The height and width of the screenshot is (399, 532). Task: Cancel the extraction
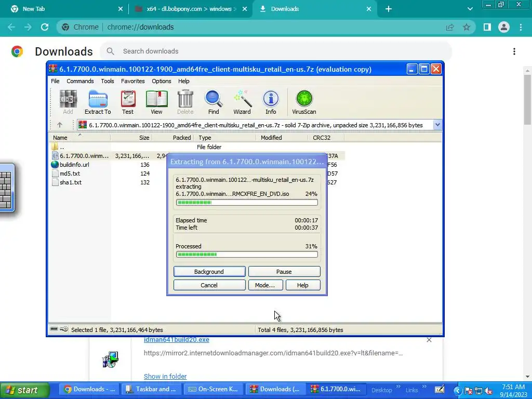click(209, 285)
